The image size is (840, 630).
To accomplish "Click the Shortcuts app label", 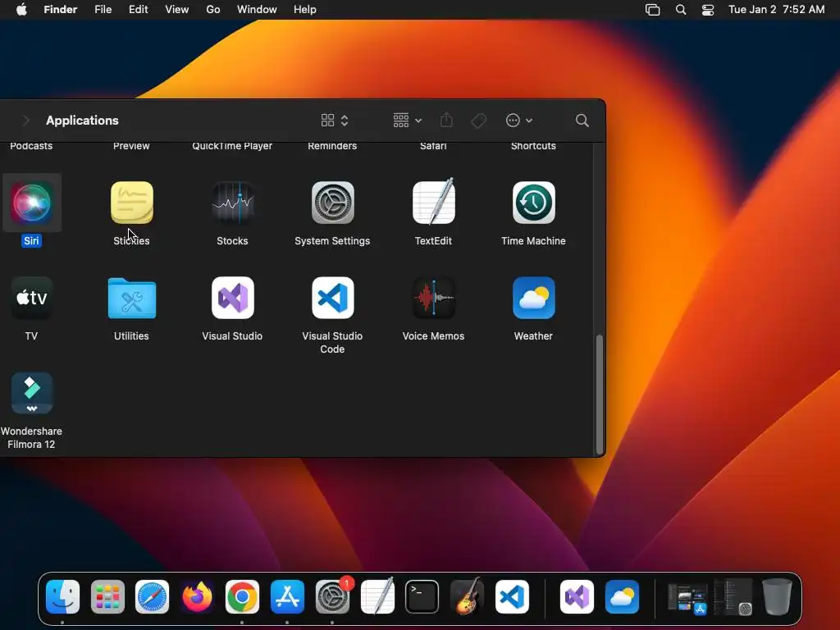I will [533, 146].
